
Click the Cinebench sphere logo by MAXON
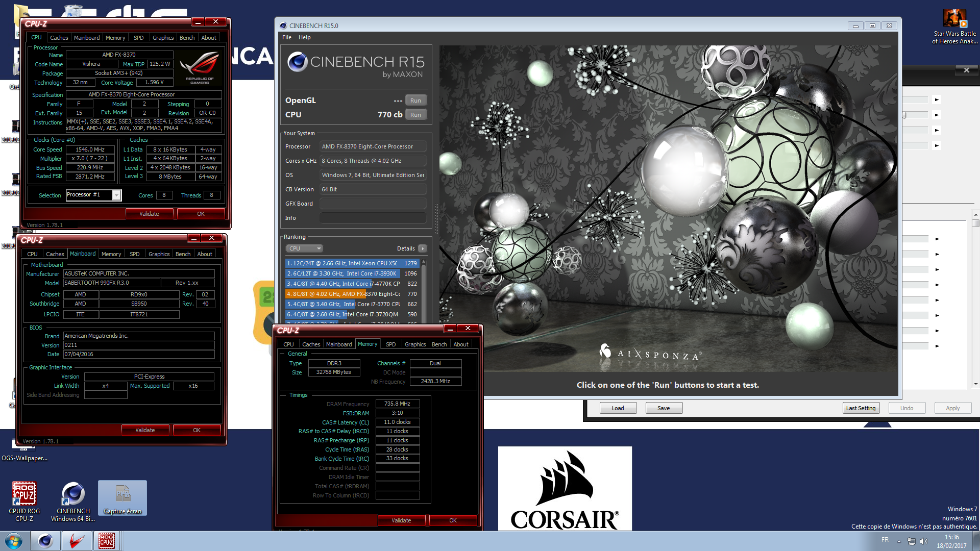[x=297, y=62]
